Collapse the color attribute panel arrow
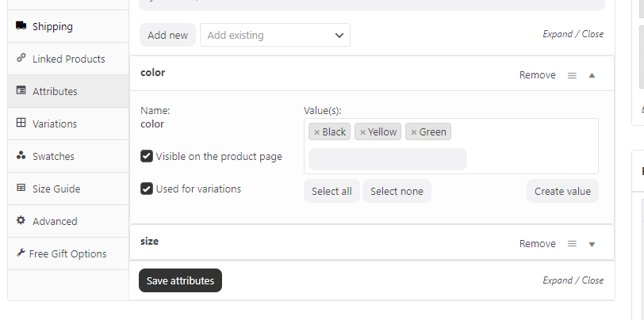This screenshot has width=644, height=320. pyautogui.click(x=592, y=75)
